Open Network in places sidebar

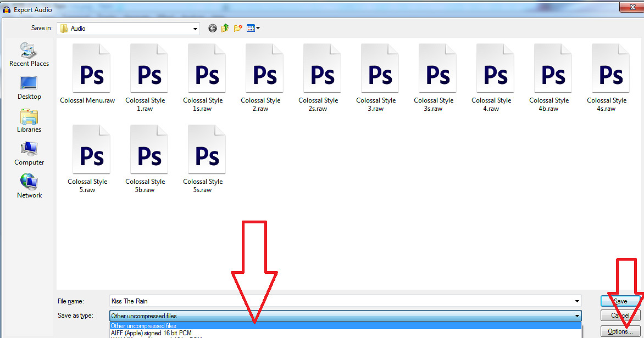tap(29, 187)
